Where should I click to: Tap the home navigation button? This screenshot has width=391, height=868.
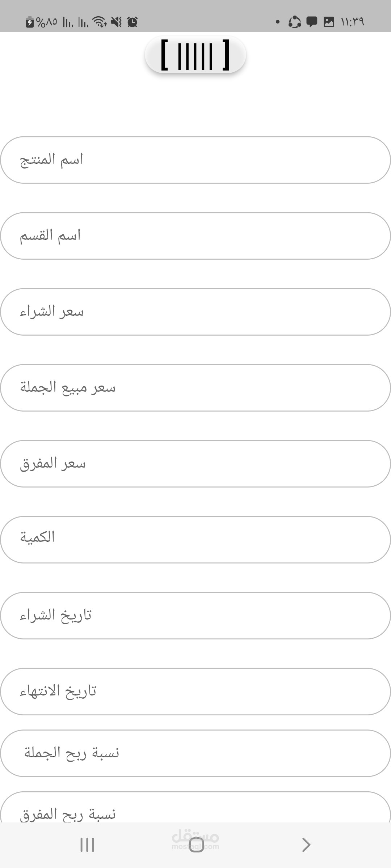[197, 845]
